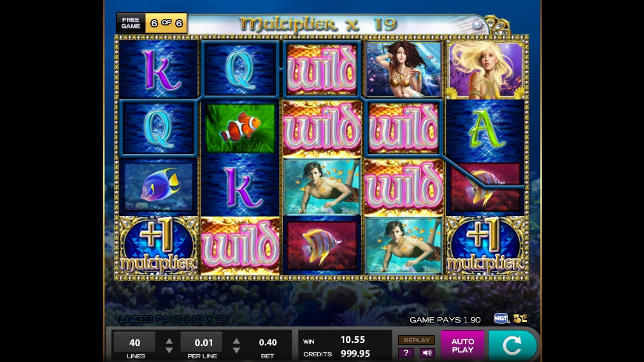
Task: Start Auto Play
Action: [462, 345]
